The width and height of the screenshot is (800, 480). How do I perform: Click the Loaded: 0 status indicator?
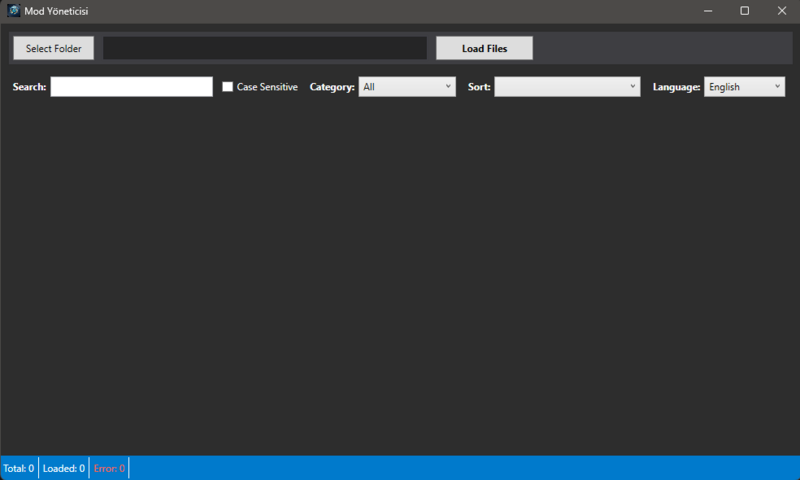pos(64,468)
